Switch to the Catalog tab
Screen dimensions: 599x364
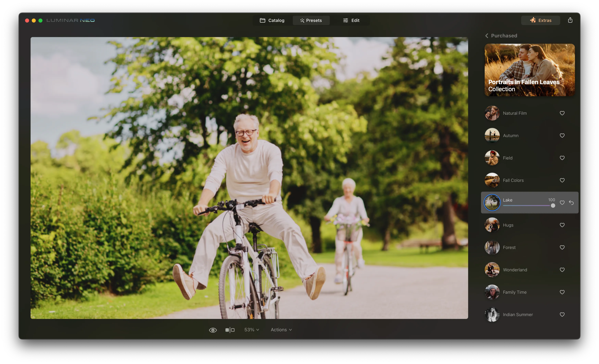(272, 20)
